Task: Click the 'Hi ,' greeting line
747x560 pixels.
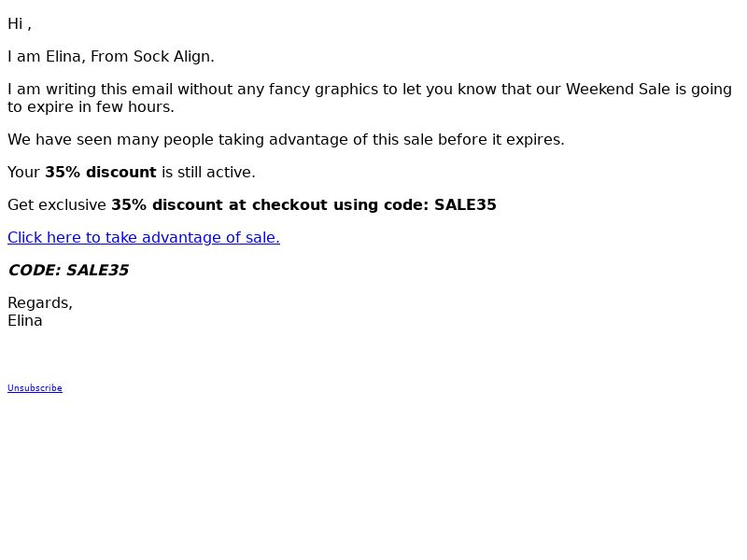Action: coord(20,24)
